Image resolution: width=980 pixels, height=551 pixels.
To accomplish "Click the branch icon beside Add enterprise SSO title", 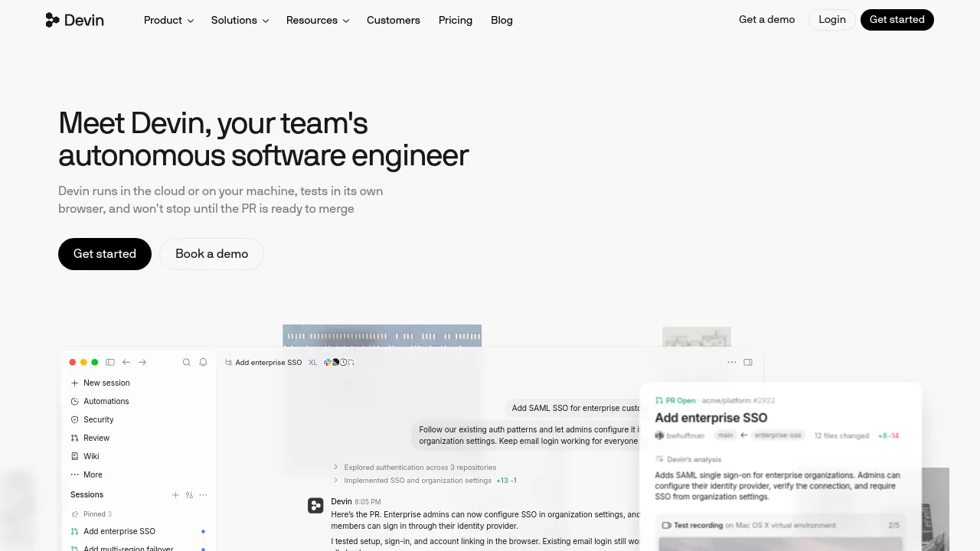I will (x=229, y=363).
